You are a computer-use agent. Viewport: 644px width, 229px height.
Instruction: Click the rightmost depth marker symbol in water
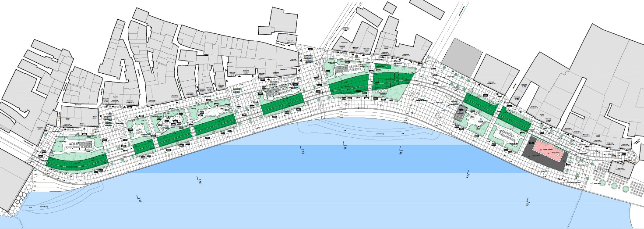[x=528, y=202]
